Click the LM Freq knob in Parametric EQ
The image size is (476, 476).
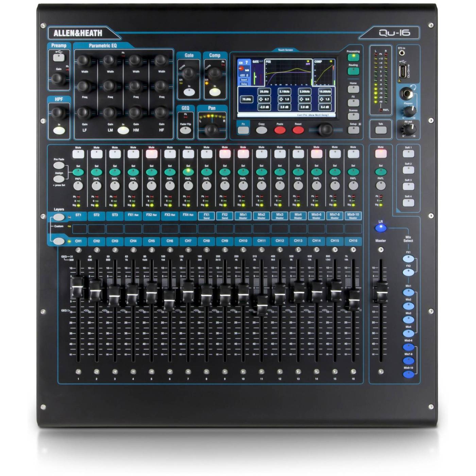tap(109, 87)
